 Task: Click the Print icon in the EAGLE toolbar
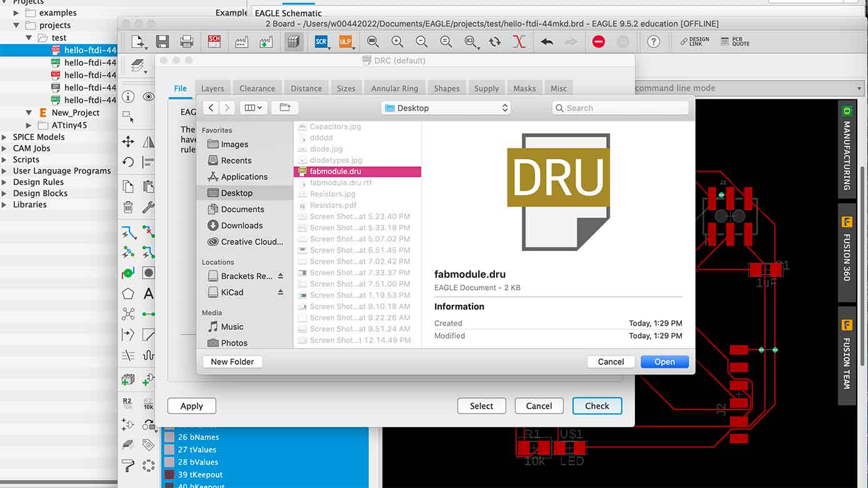coord(186,42)
